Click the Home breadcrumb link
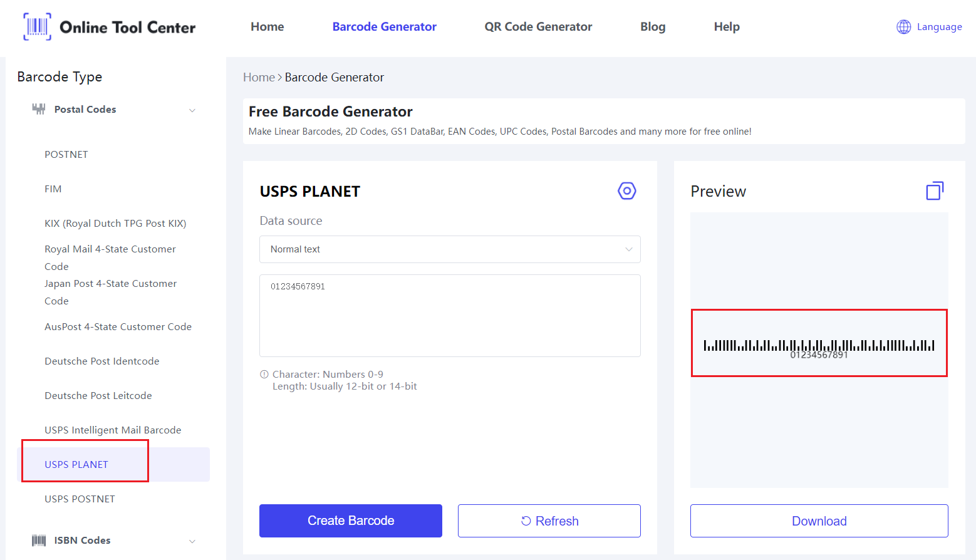976x560 pixels. coord(259,78)
